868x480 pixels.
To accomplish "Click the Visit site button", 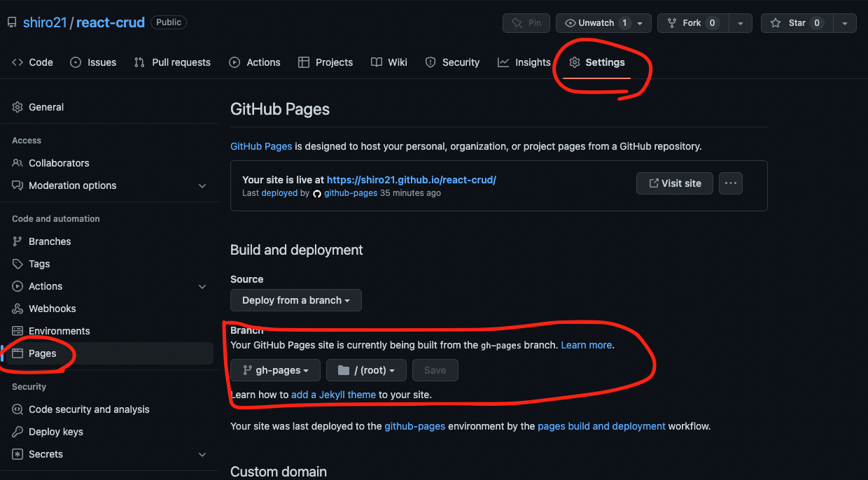I will [674, 183].
